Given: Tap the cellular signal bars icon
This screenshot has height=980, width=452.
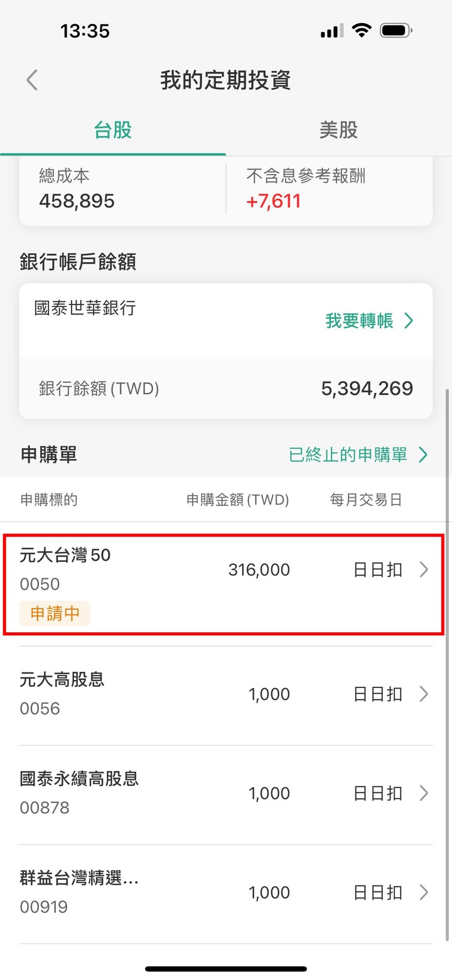Looking at the screenshot, I should [331, 31].
